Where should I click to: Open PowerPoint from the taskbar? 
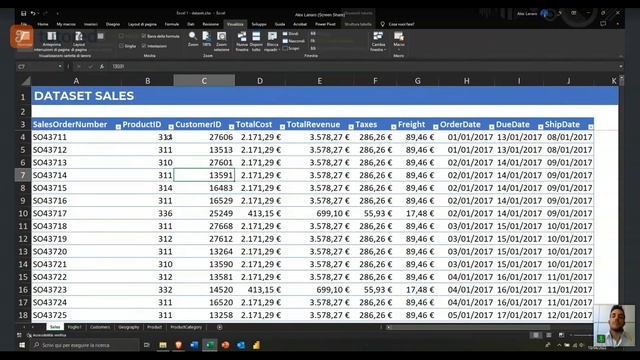coord(225,345)
